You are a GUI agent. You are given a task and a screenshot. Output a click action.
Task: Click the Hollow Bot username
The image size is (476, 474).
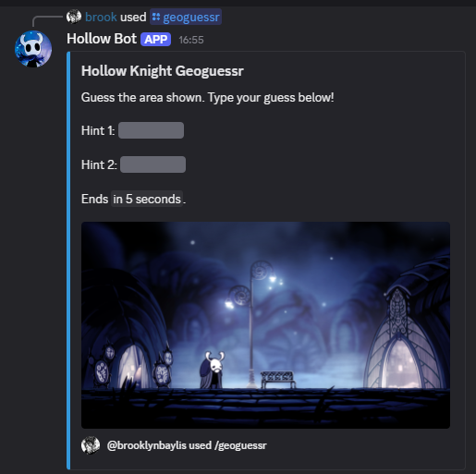tap(102, 39)
